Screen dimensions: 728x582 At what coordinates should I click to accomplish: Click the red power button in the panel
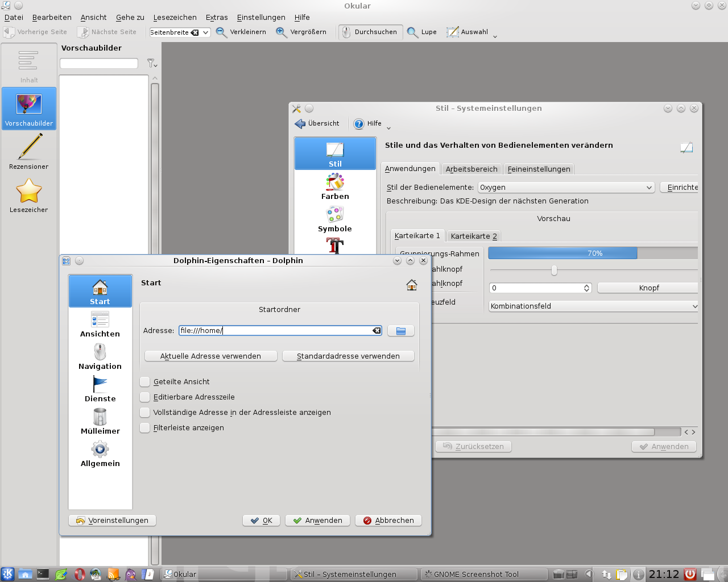690,574
